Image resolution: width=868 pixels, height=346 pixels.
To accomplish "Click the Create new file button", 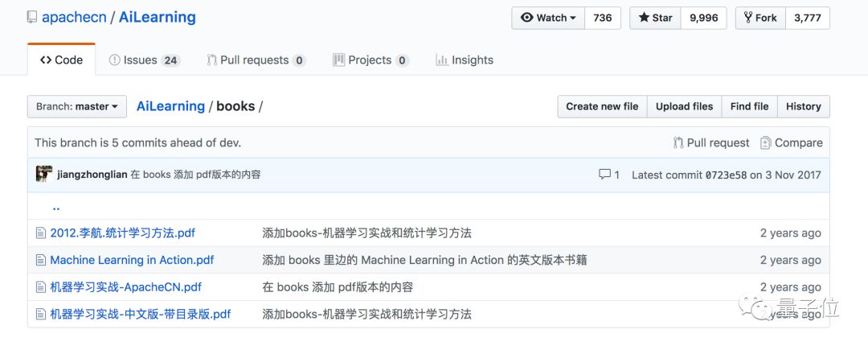I will click(602, 106).
